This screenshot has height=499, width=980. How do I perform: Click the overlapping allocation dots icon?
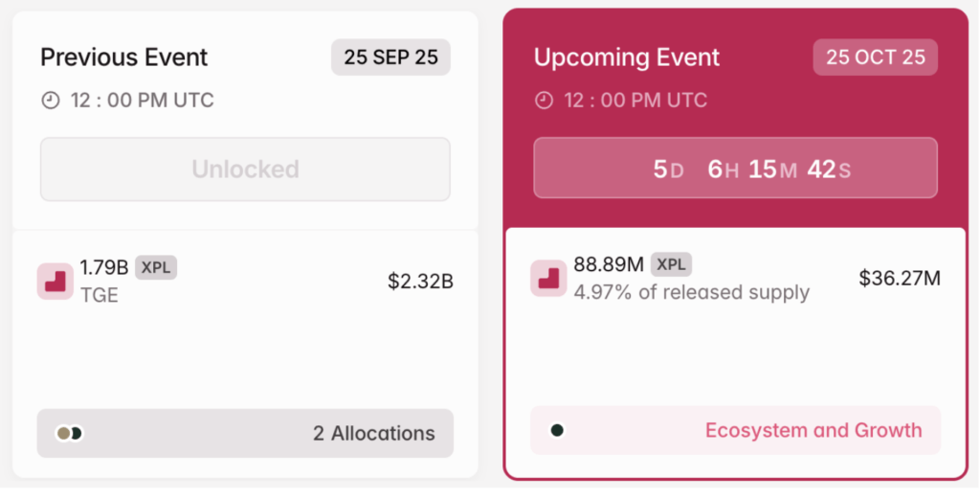(69, 434)
